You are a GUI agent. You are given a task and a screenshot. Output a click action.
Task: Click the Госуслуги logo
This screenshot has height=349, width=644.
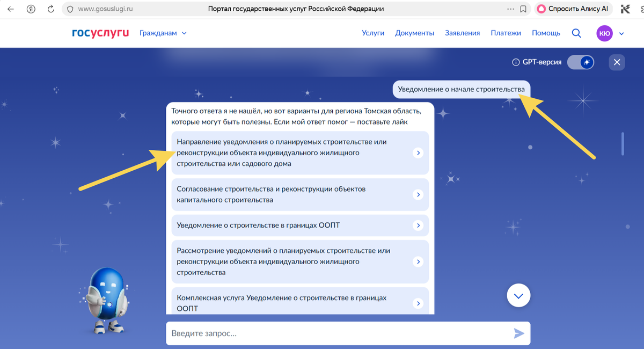point(100,33)
